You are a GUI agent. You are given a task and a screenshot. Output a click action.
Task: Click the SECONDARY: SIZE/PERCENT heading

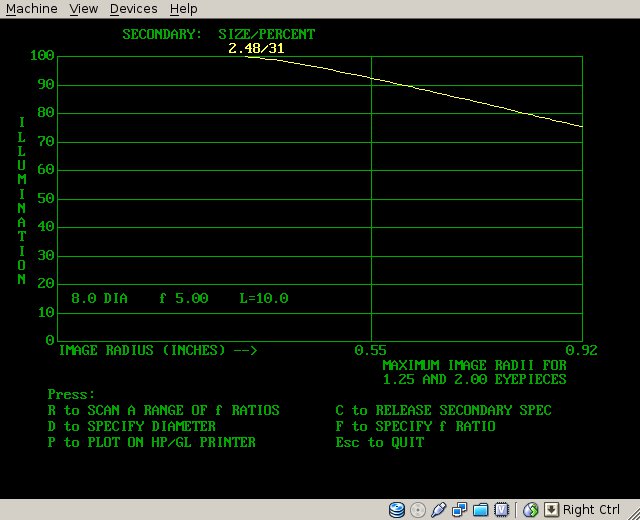[219, 34]
